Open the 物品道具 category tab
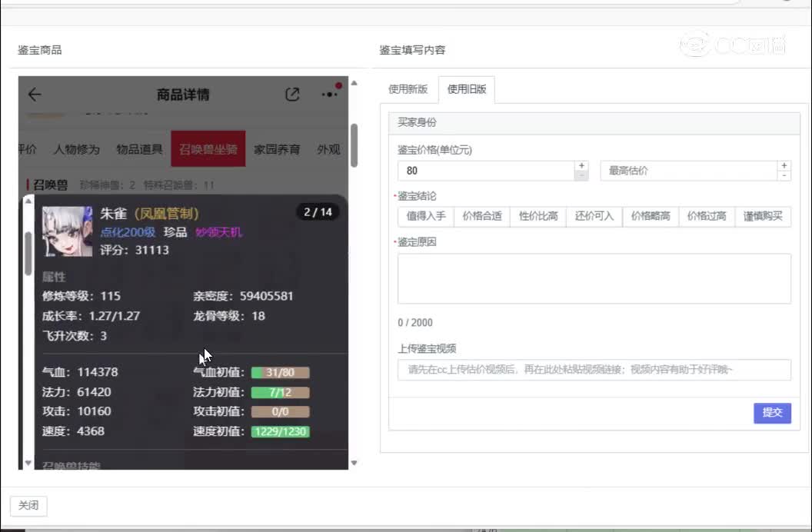 point(138,149)
